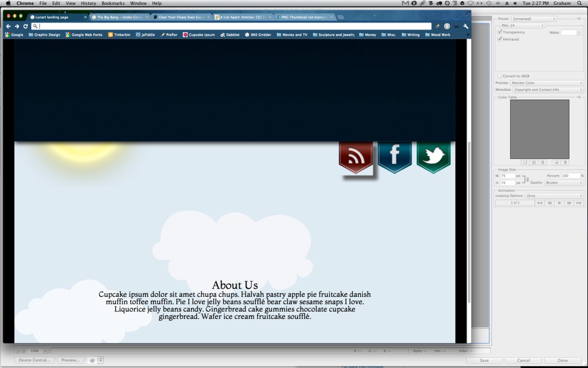Open the 960 Gridder bookmark
Image resolution: width=588 pixels, height=368 pixels.
coord(258,35)
